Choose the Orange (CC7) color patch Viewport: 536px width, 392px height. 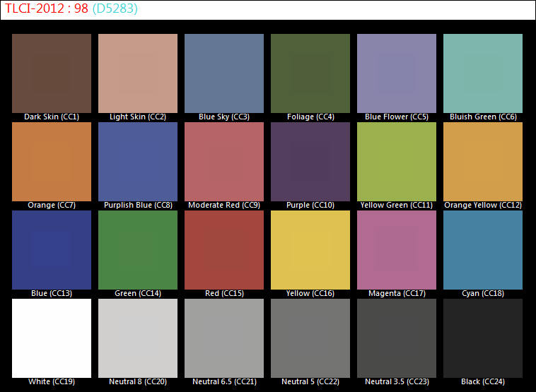(x=52, y=161)
